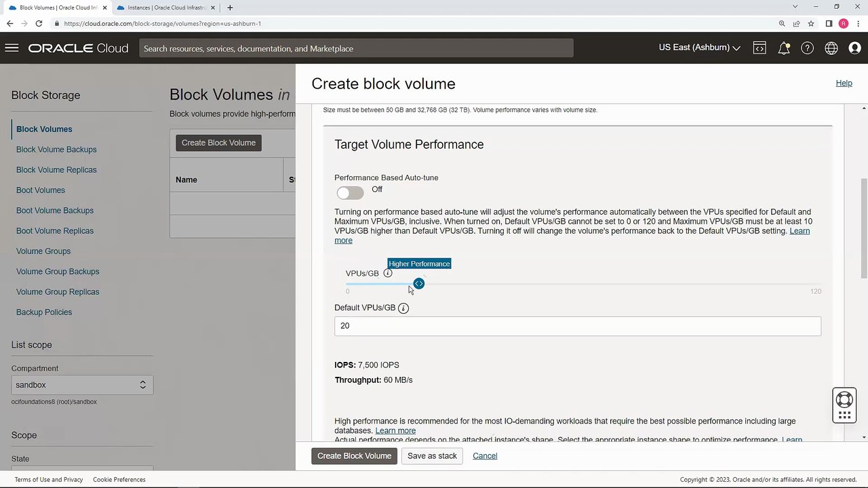Click the VPUs/GB slider handle

(x=419, y=283)
